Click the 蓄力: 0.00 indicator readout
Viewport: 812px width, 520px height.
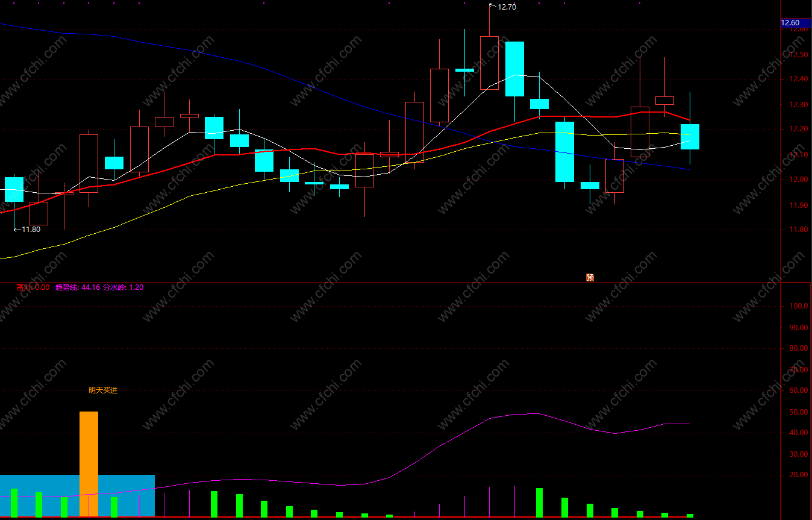[33, 287]
